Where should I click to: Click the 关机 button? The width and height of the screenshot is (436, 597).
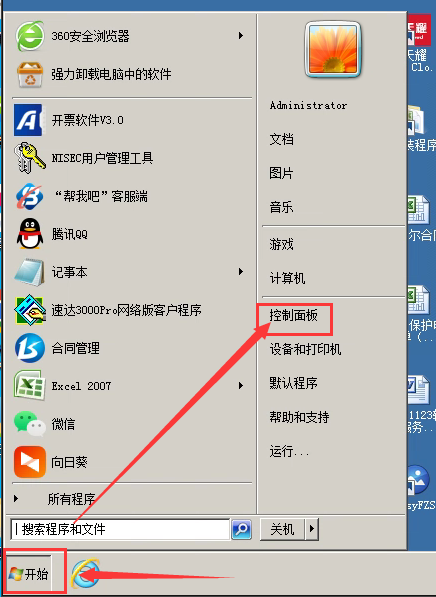pyautogui.click(x=282, y=529)
